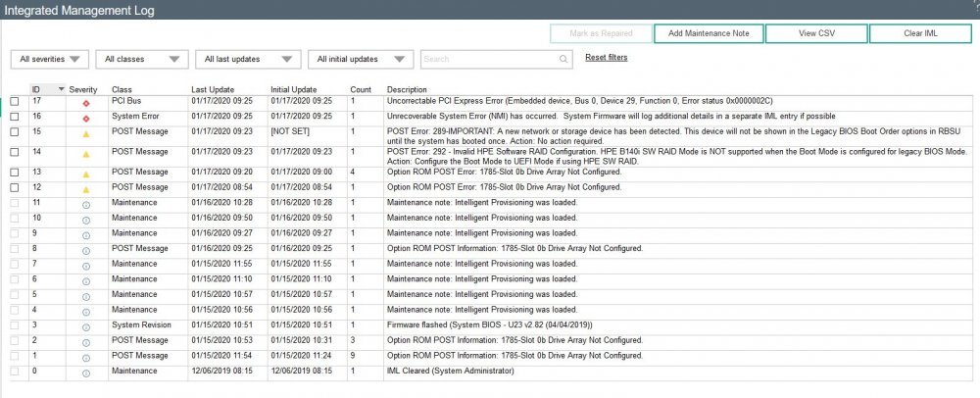This screenshot has height=398, width=980.
Task: Click the informational icon for entry 11
Action: pos(86,204)
